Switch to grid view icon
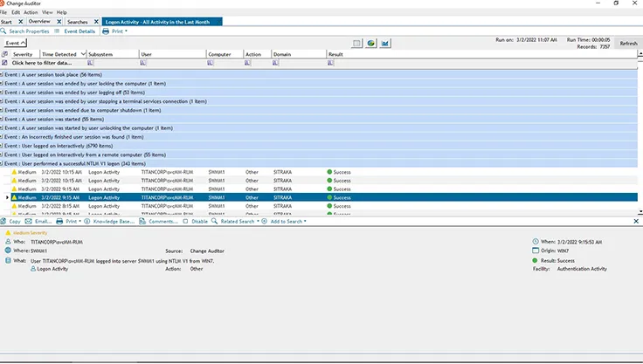 coord(356,43)
